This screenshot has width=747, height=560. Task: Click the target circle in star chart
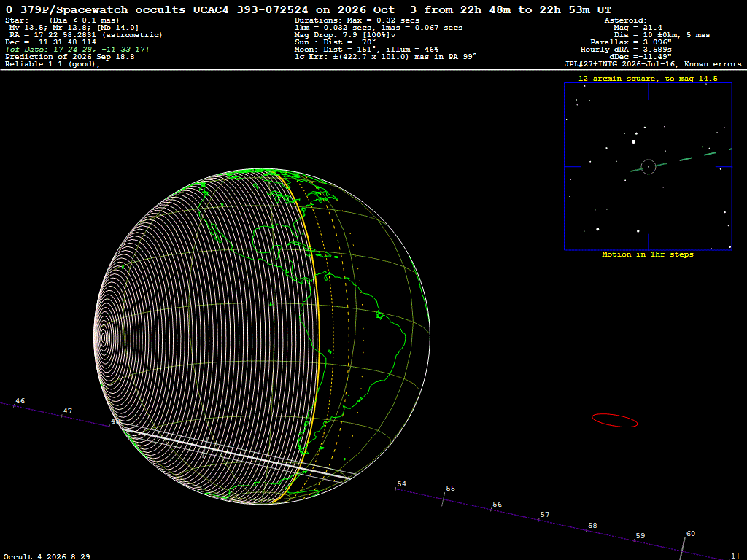coord(649,167)
